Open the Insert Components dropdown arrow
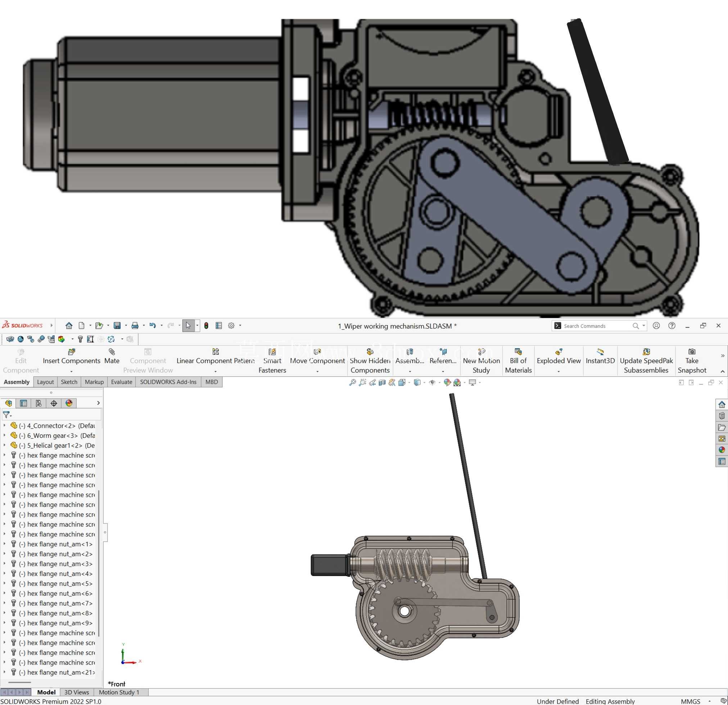 (x=71, y=371)
